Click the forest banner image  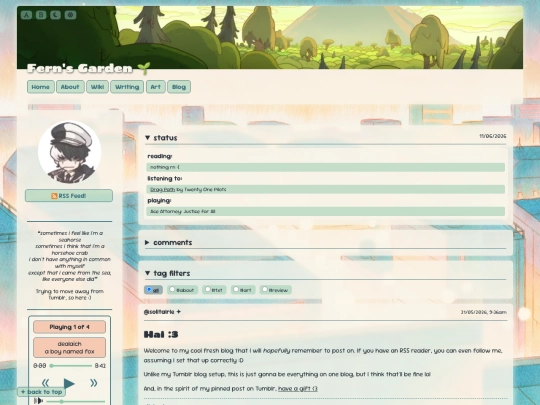270,37
